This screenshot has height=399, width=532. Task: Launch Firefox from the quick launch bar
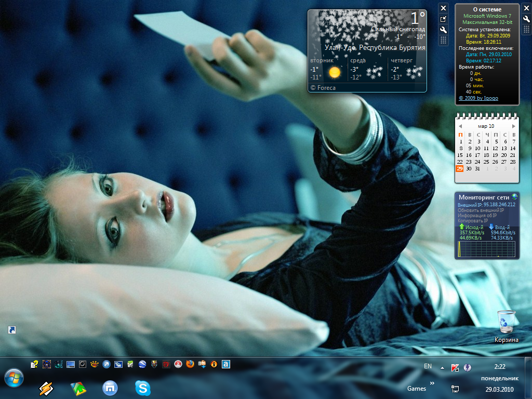[190, 365]
